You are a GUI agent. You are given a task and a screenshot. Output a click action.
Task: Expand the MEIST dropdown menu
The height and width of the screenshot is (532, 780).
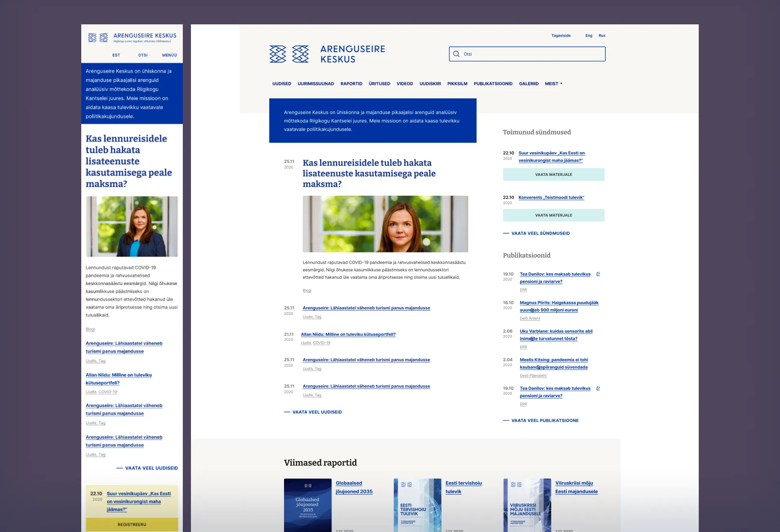[x=553, y=84]
